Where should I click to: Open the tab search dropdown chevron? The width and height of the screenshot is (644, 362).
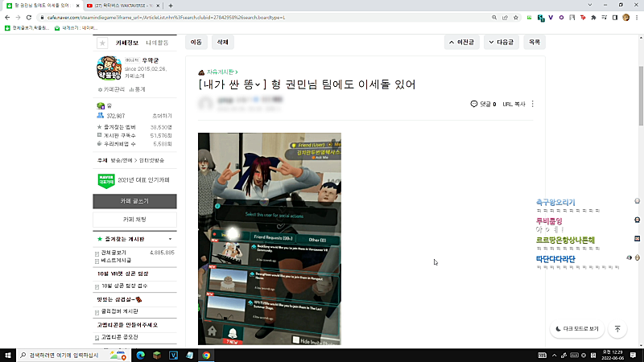pos(590,6)
